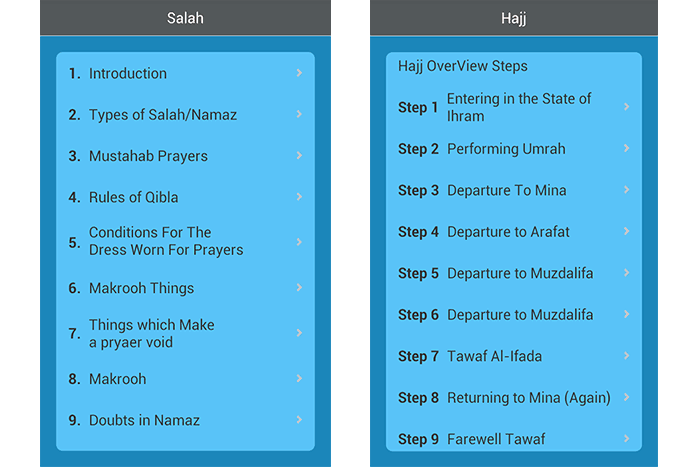Tap the arrow next to Makrooh Things
Image resolution: width=700 pixels, height=467 pixels.
(299, 288)
